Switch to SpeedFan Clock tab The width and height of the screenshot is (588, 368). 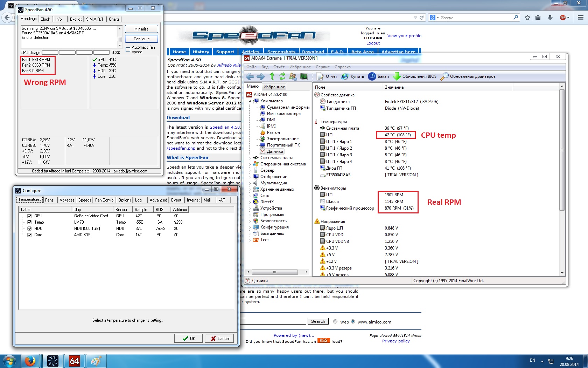pos(45,19)
